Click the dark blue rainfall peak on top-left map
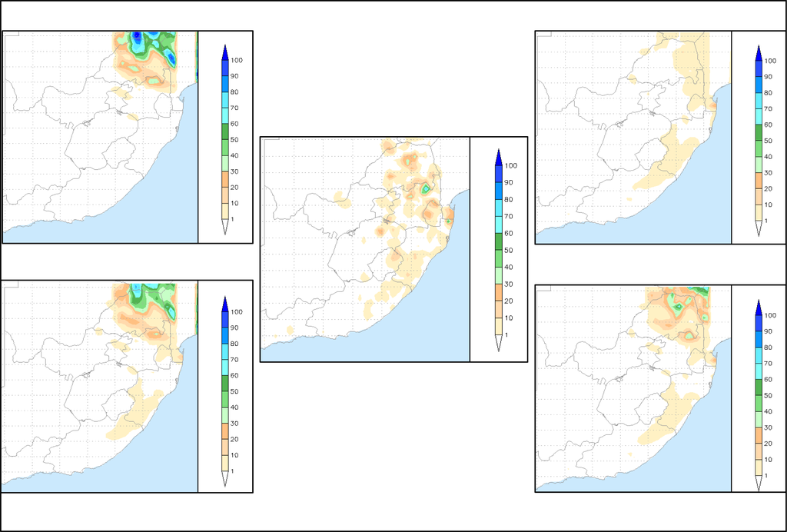The image size is (787, 532). (136, 36)
